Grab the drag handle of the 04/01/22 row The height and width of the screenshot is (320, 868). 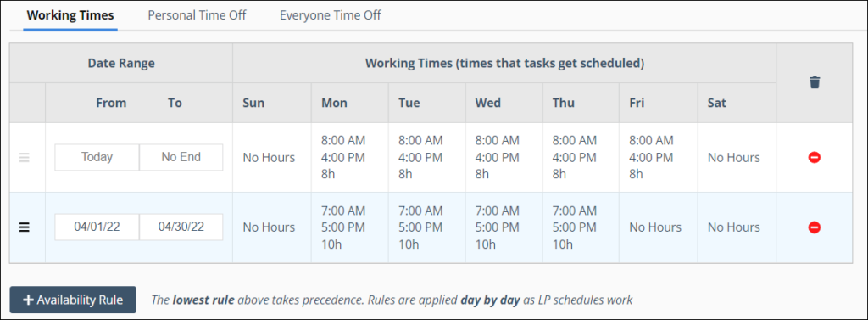pyautogui.click(x=25, y=227)
